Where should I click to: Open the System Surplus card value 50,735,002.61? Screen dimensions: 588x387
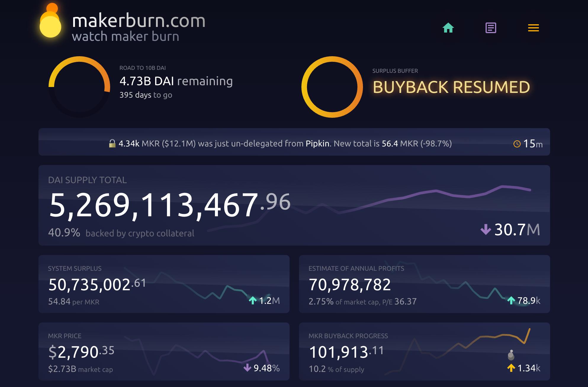point(97,284)
